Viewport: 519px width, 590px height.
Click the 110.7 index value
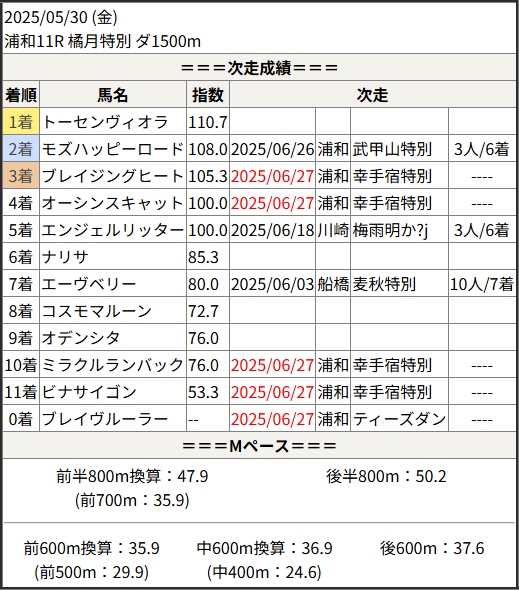(x=208, y=122)
